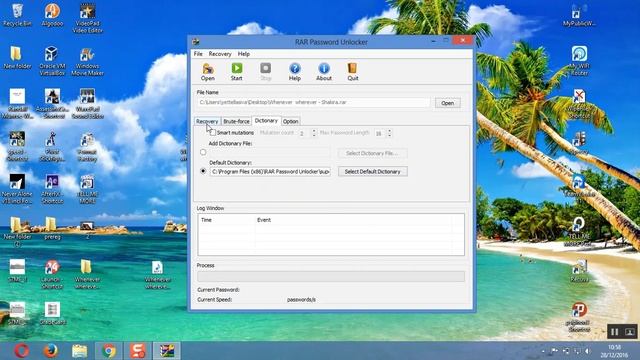Select the MyPublicW... desktop shortcut
The width and height of the screenshot is (640, 360).
(x=579, y=15)
